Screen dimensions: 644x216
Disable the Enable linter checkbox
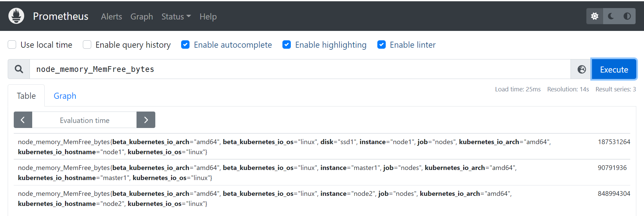click(x=381, y=45)
